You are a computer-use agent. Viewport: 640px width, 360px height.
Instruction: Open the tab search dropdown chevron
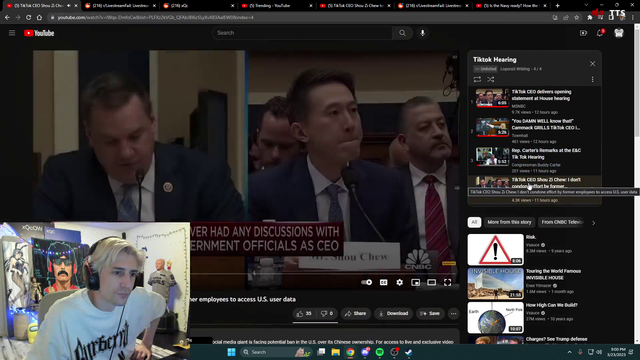click(586, 6)
